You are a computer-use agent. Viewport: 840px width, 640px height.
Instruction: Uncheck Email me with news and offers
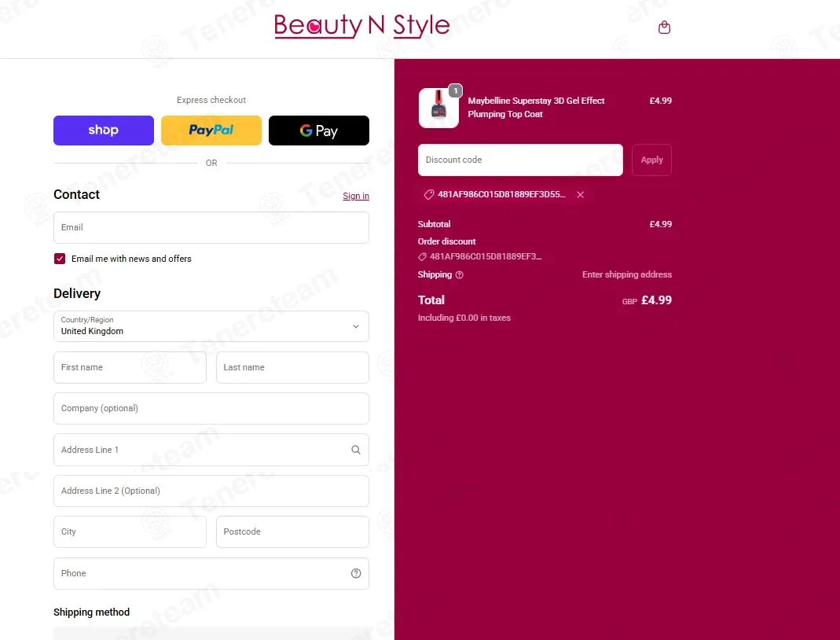60,259
